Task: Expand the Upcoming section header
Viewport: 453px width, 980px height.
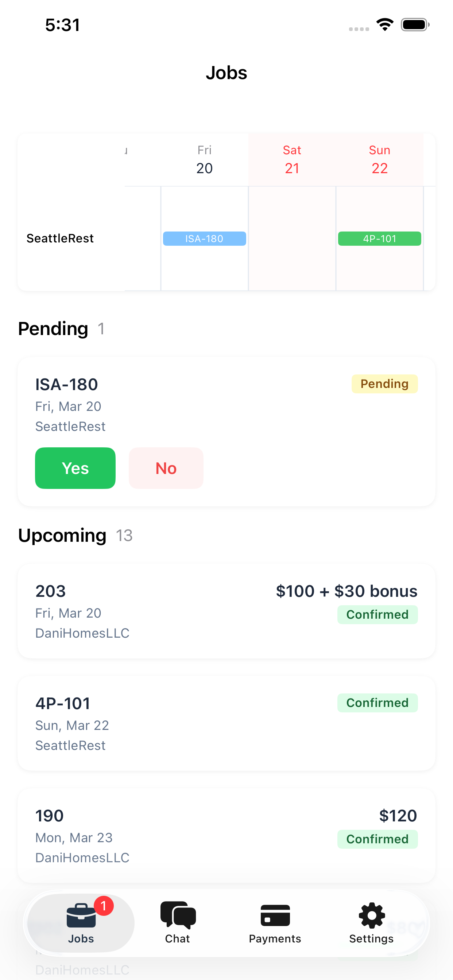Action: pyautogui.click(x=62, y=535)
